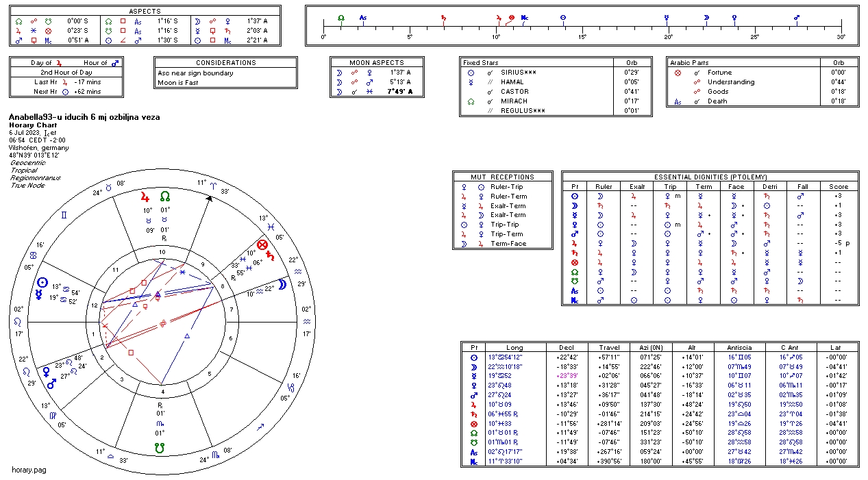Click the red Jupiter glyph in the wheel
Viewport: 868px width, 480px height.
click(144, 196)
